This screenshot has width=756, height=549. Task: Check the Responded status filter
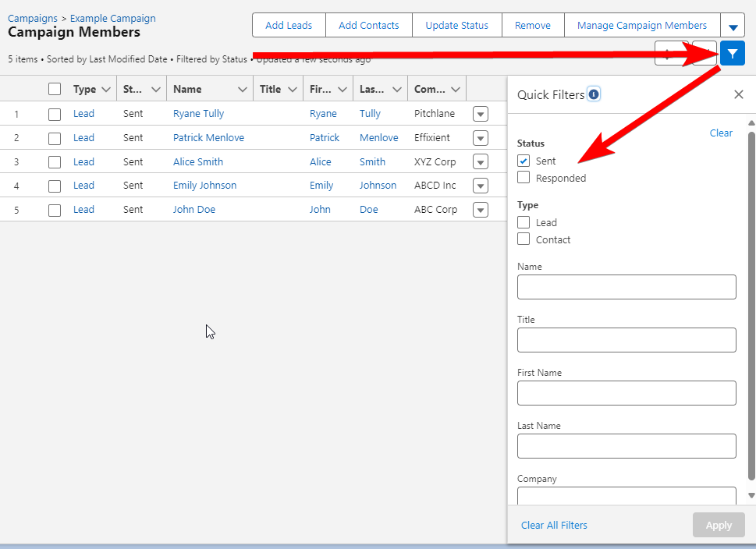(524, 177)
